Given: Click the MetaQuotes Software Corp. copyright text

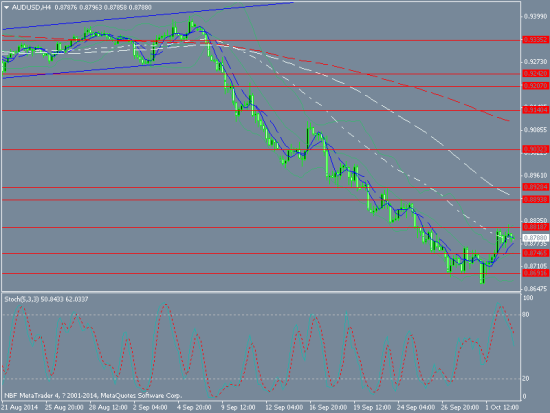Looking at the screenshot, I should (141, 395).
